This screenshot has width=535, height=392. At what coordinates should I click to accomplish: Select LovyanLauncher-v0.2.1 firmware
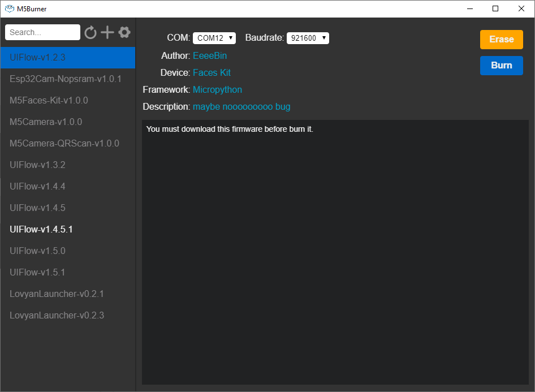pos(68,294)
